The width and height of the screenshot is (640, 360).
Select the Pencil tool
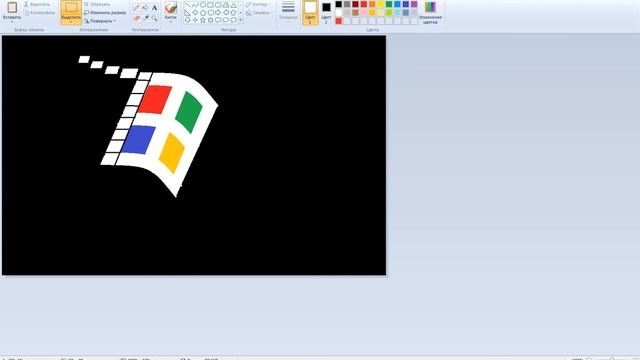click(136, 7)
